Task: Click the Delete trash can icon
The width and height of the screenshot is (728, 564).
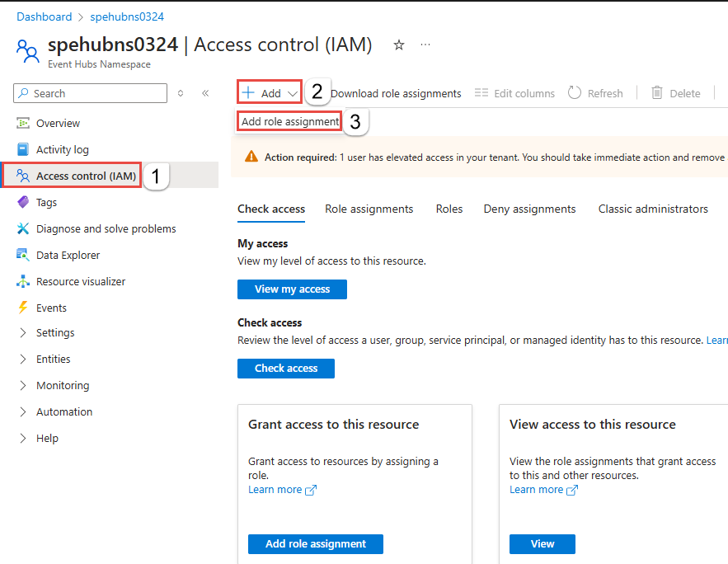Action: pyautogui.click(x=656, y=93)
